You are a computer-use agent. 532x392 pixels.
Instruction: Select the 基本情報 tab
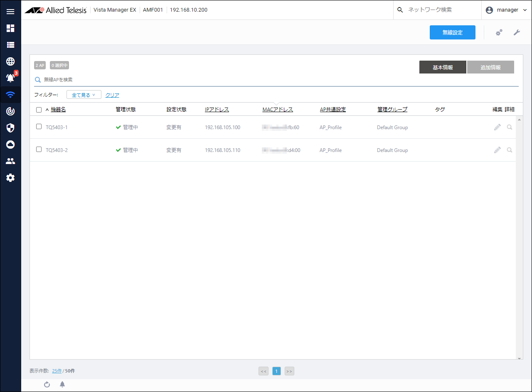coord(443,67)
